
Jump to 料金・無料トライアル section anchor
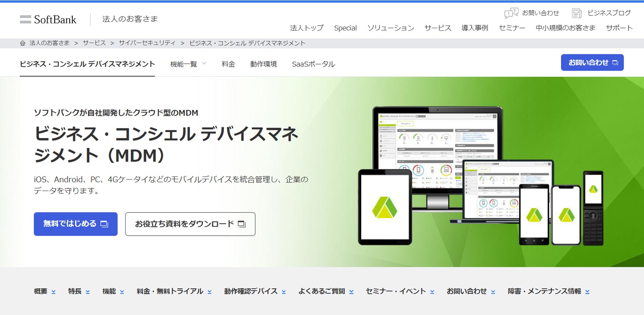[174, 291]
